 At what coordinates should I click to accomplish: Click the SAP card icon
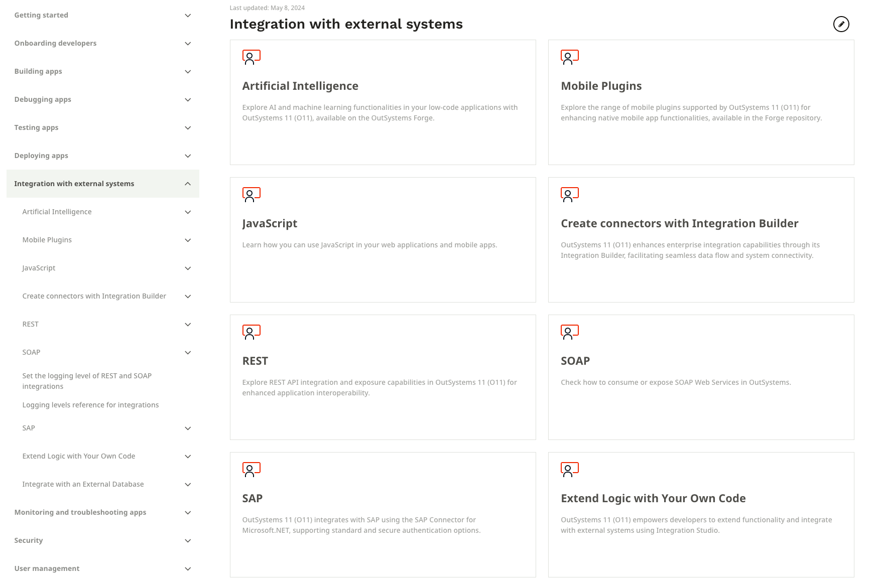[251, 470]
